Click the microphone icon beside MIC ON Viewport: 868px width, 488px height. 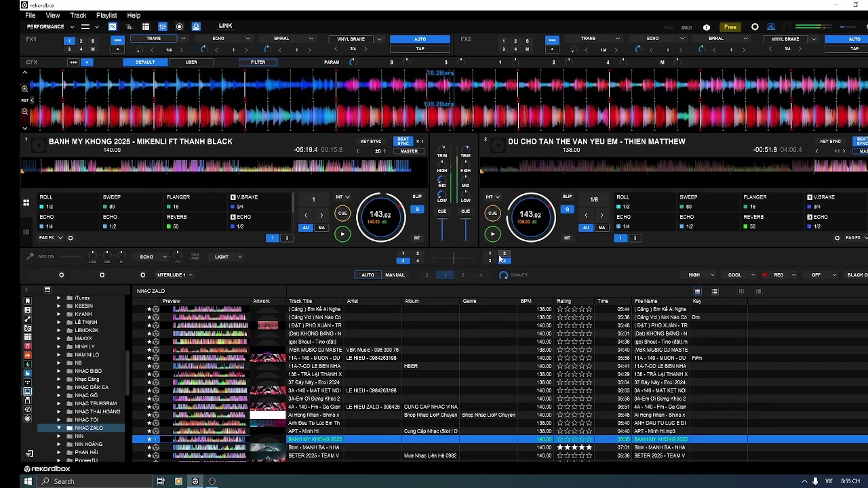29,257
